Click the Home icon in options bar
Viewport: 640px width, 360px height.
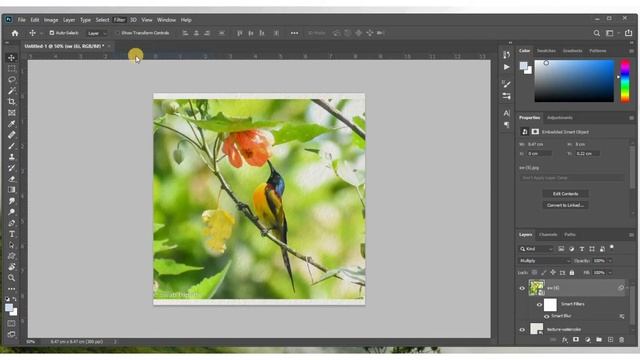pos(15,33)
